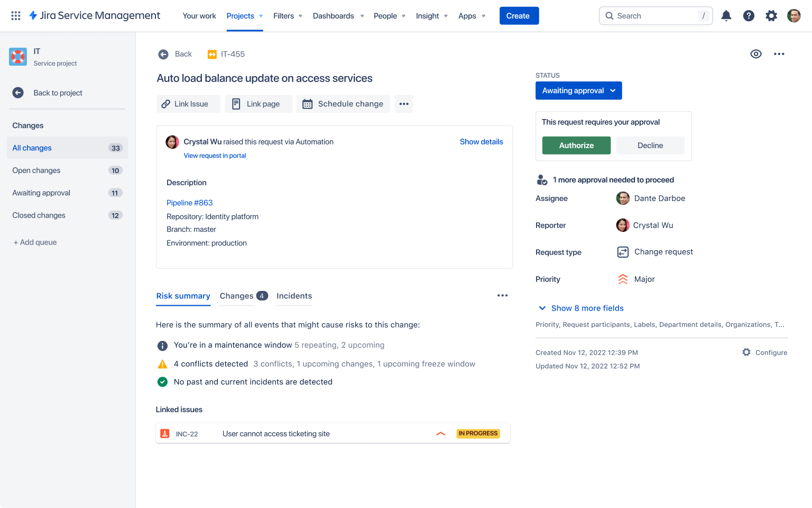Switch to the Changes tab
Image resolution: width=812 pixels, height=508 pixels.
click(243, 296)
